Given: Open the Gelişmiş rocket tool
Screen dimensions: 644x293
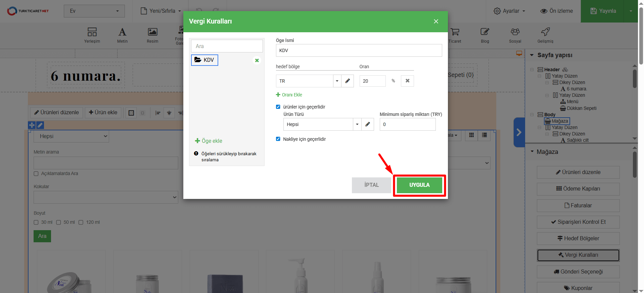Looking at the screenshot, I should [x=545, y=35].
